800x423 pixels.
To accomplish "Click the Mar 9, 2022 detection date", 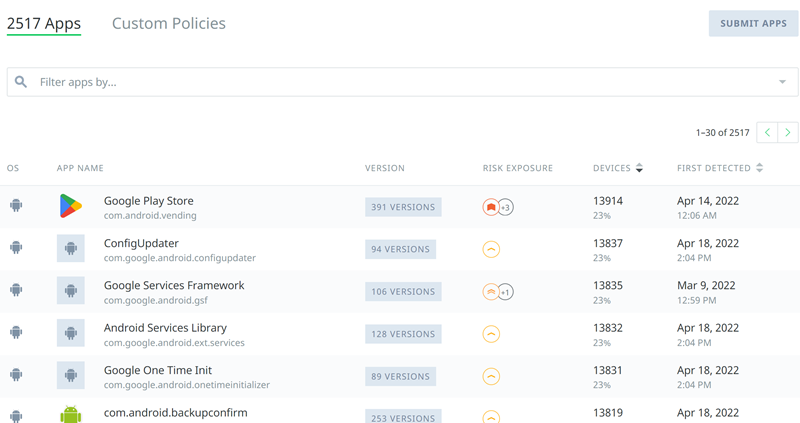I will click(706, 285).
